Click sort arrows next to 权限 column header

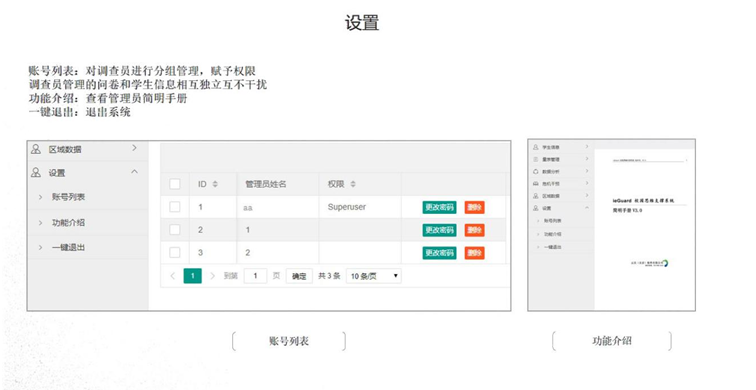(353, 184)
